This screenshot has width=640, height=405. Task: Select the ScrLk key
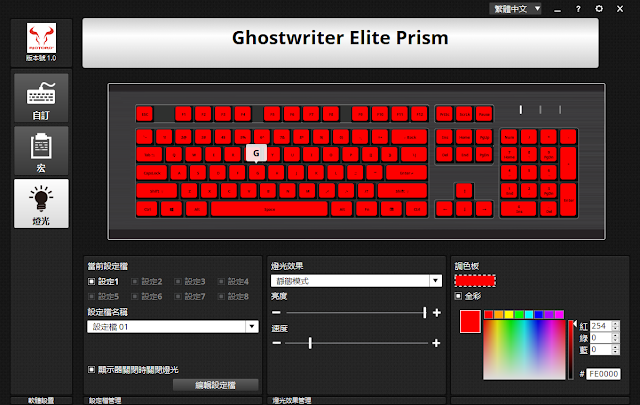click(x=464, y=114)
